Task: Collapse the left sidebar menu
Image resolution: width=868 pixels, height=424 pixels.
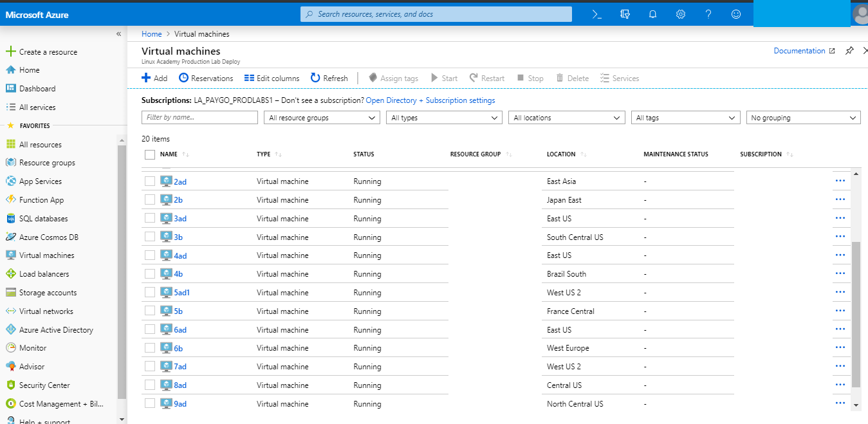Action: point(118,34)
